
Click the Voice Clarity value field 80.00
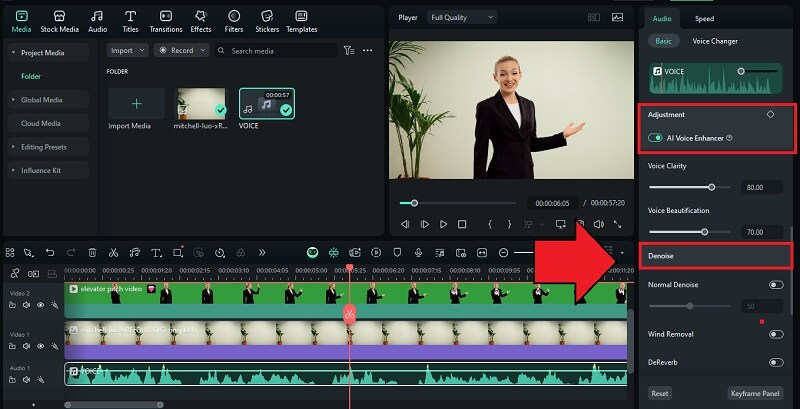tap(760, 187)
